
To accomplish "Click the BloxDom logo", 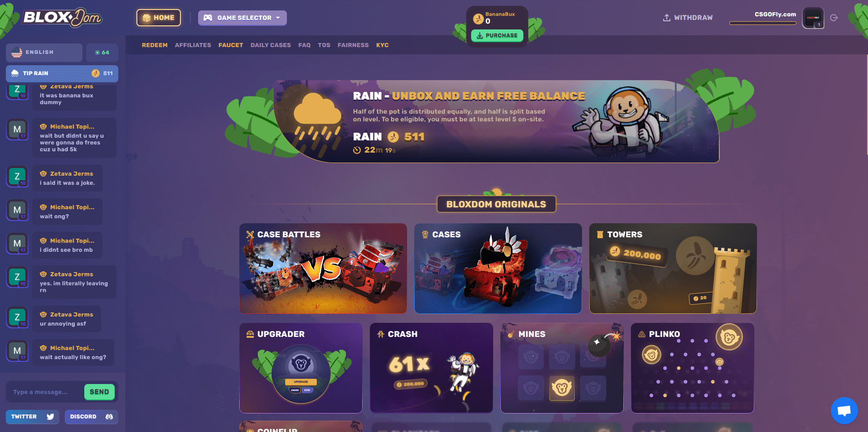I will [63, 18].
